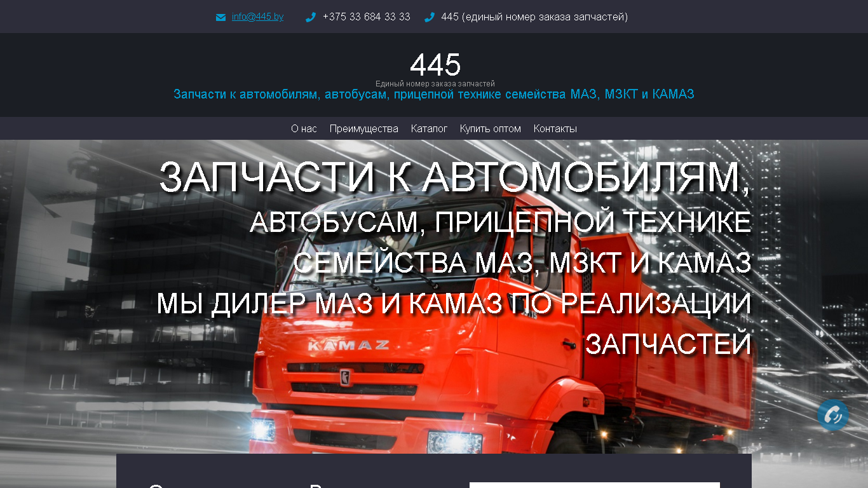Click the phone number +375 33 684 33 33

pyautogui.click(x=367, y=17)
